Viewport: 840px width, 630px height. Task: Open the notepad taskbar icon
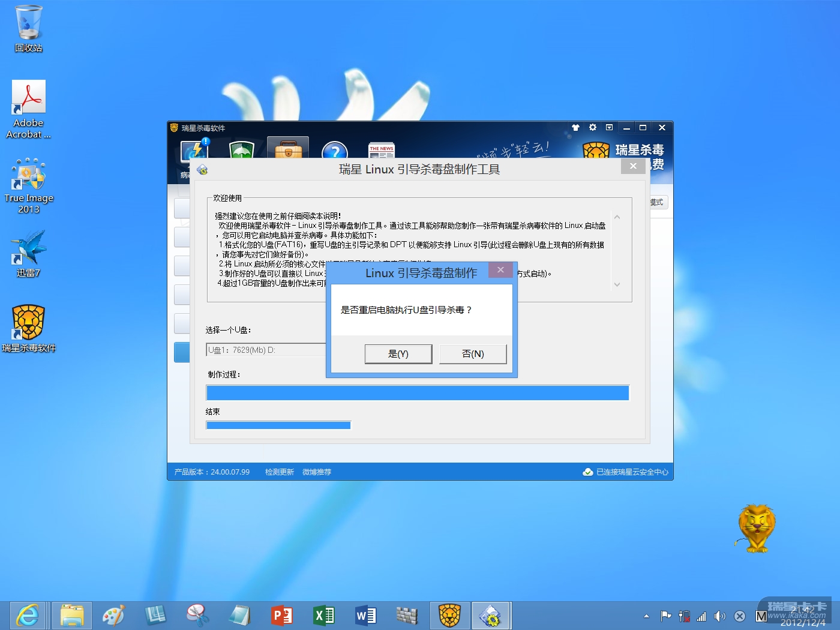pyautogui.click(x=239, y=616)
